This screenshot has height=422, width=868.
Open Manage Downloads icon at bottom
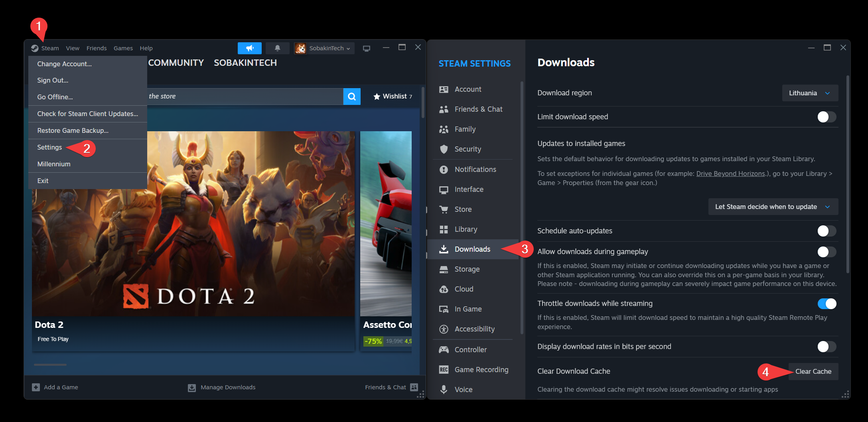192,388
